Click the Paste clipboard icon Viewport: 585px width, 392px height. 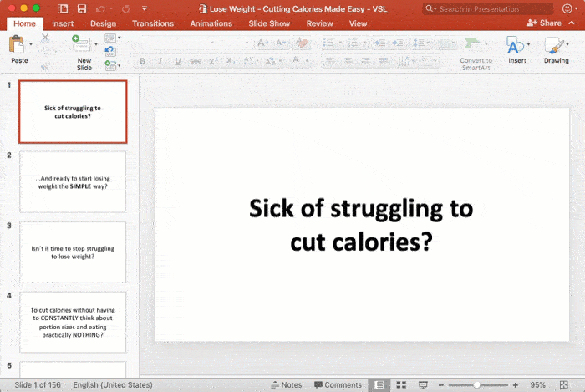point(17,44)
